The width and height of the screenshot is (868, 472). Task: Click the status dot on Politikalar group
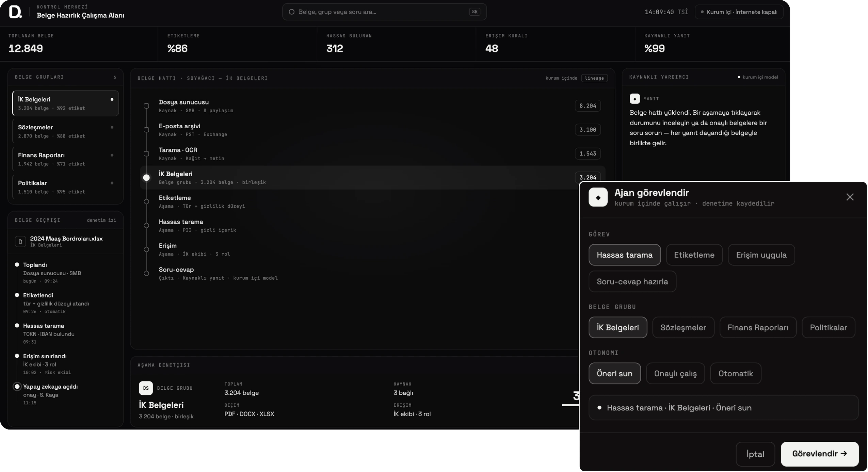pyautogui.click(x=112, y=183)
